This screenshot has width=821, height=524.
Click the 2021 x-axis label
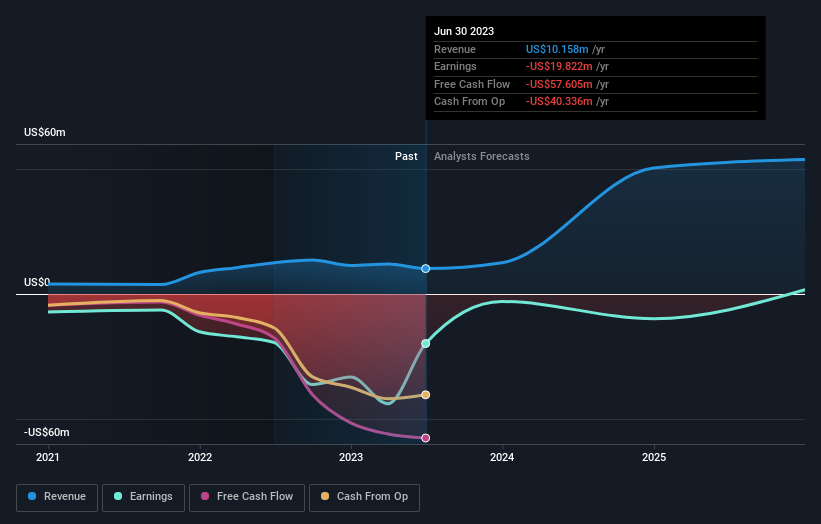pos(48,457)
